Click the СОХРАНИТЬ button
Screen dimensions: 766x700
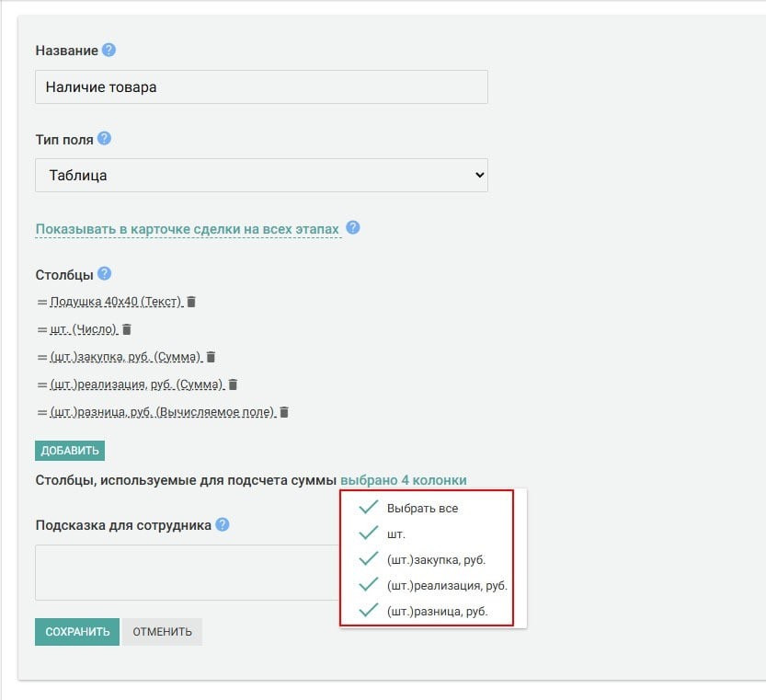77,632
